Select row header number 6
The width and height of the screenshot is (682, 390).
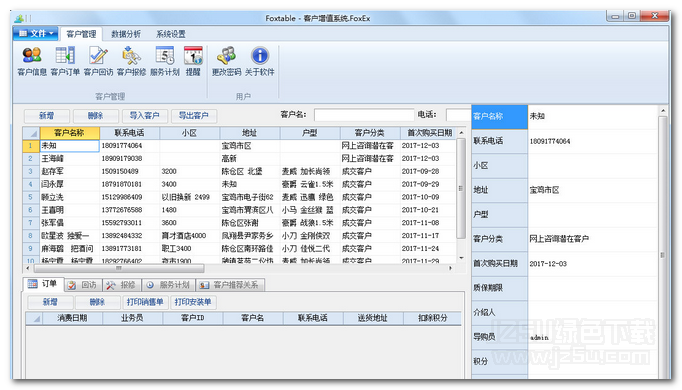[31, 210]
